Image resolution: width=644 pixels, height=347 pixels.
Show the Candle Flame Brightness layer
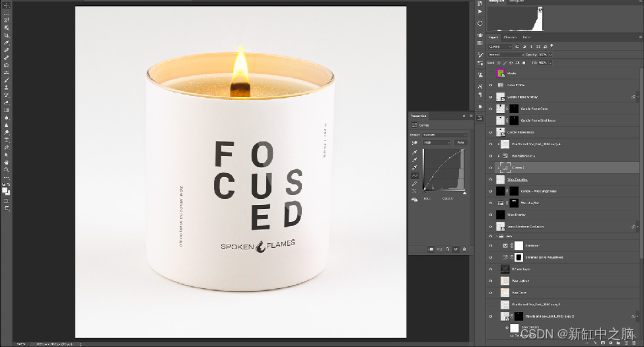point(490,120)
